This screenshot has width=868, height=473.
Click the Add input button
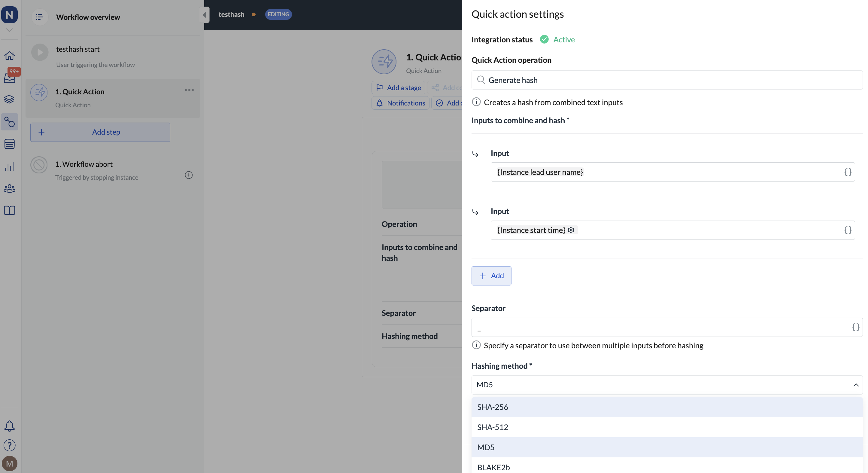pyautogui.click(x=491, y=276)
